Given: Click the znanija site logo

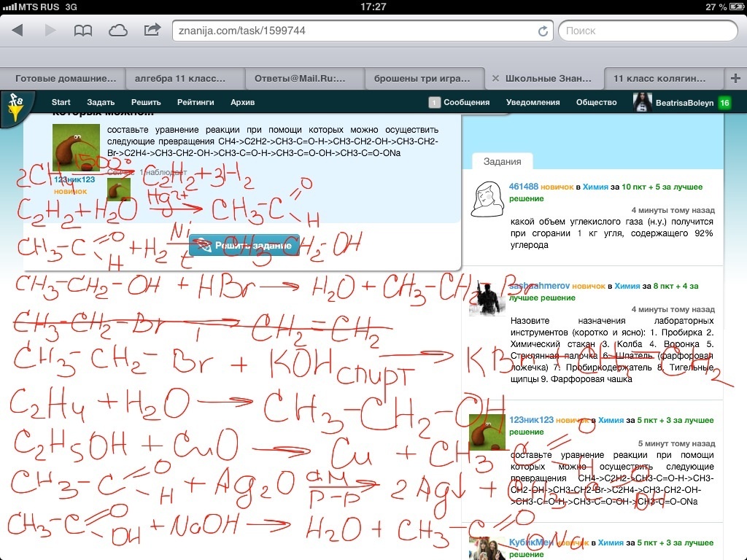Looking at the screenshot, I should [15, 107].
